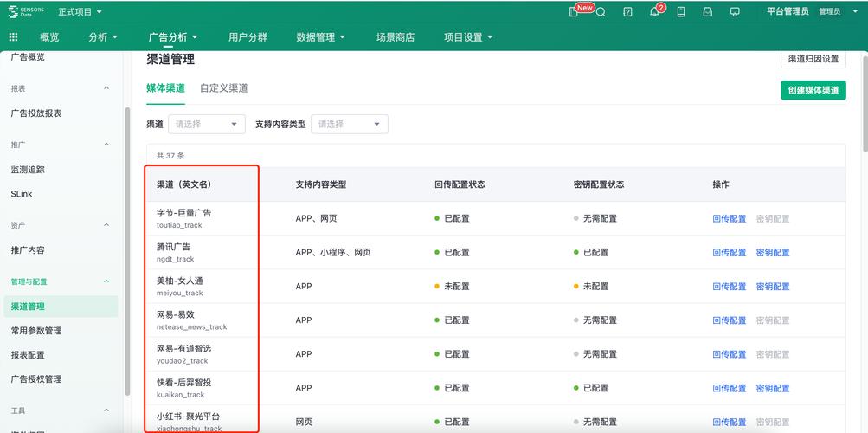
Task: Click the 共 37 条 count text
Action: (x=170, y=156)
